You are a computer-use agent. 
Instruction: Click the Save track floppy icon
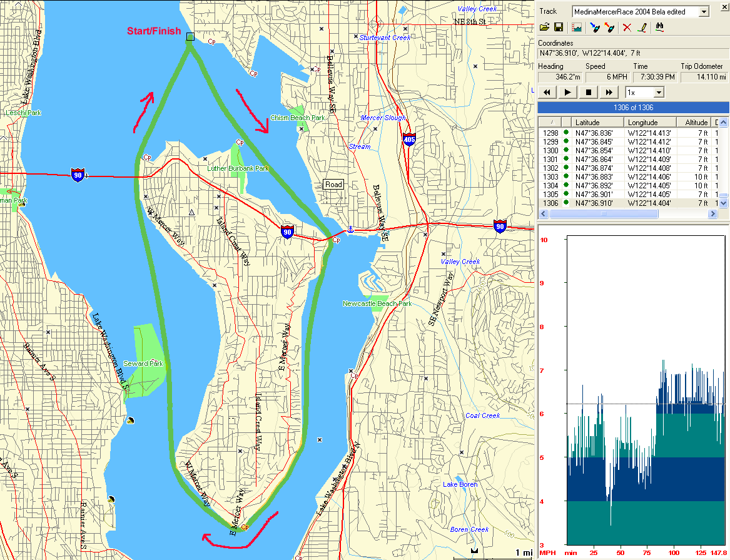559,28
